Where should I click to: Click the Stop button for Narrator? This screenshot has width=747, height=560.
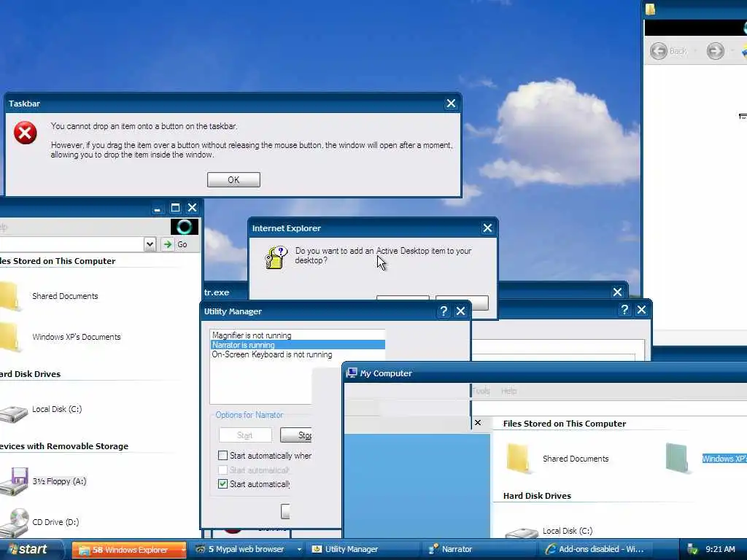296,435
